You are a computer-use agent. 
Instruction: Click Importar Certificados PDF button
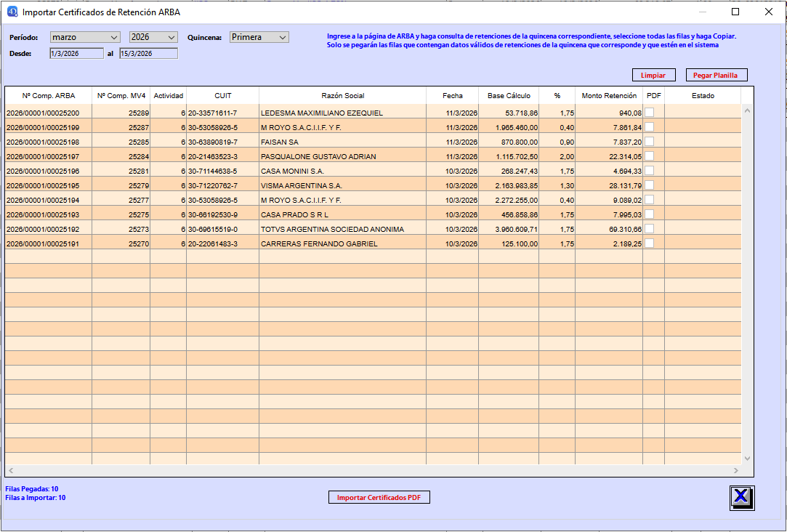click(379, 498)
